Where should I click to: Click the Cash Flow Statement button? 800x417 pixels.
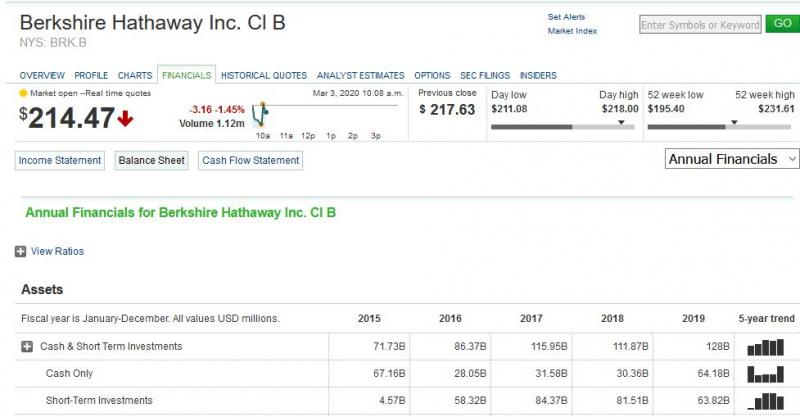(251, 160)
